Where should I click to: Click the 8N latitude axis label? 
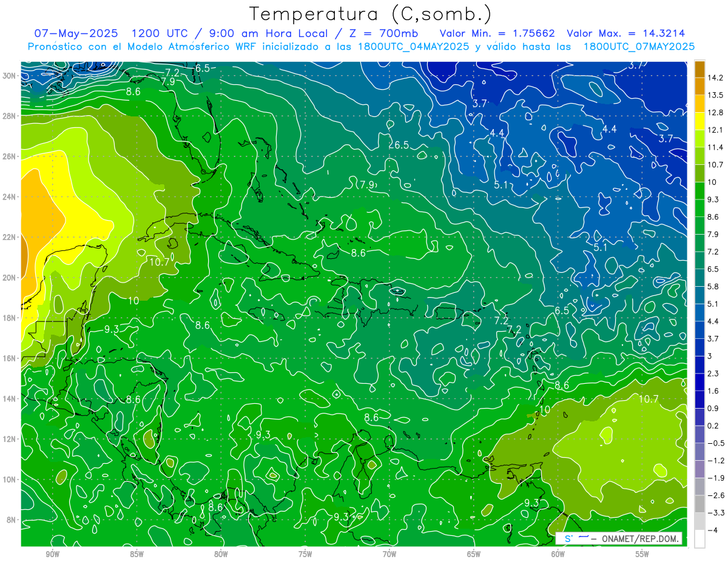click(x=11, y=520)
